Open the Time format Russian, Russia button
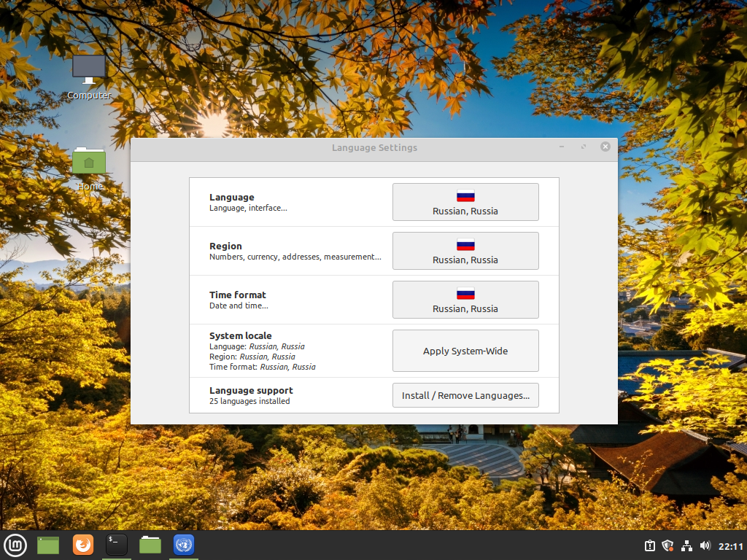The height and width of the screenshot is (560, 747). pyautogui.click(x=465, y=300)
